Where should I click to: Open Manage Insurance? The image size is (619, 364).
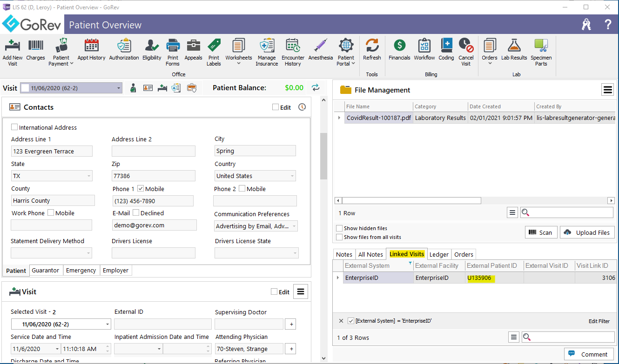[267, 52]
